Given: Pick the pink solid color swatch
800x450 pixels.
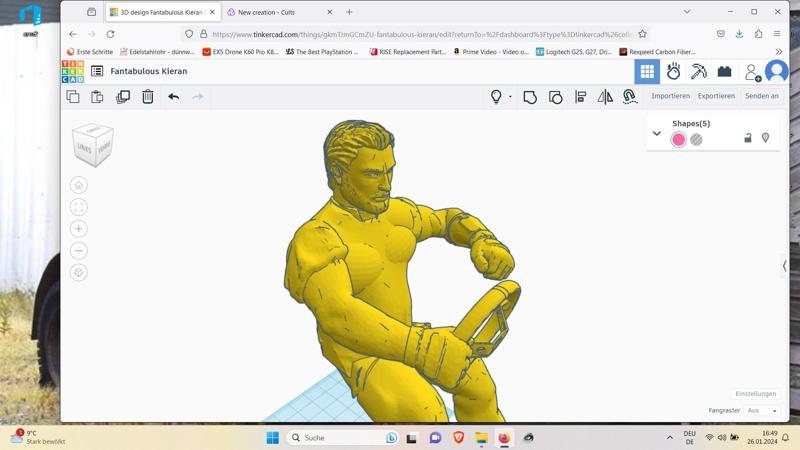Looking at the screenshot, I should click(x=679, y=140).
